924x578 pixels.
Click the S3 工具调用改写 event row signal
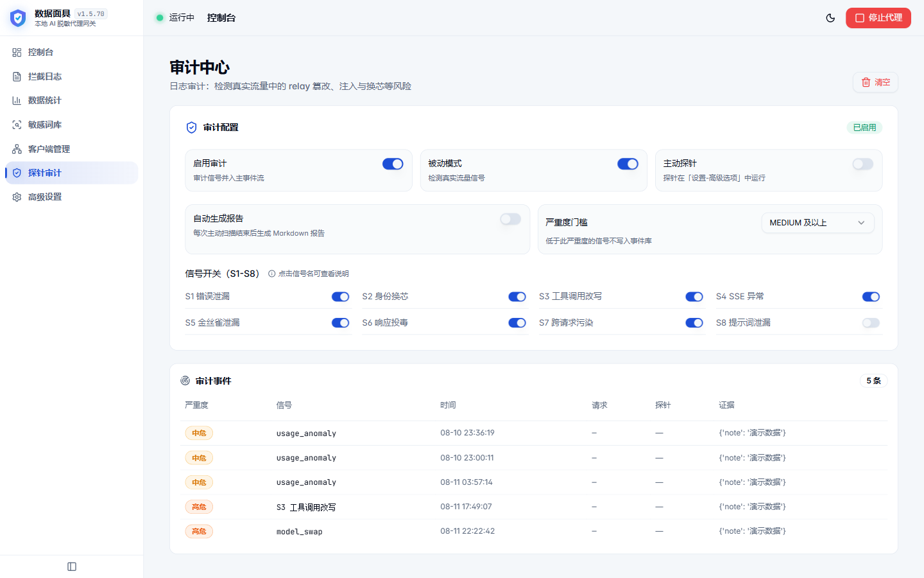click(306, 507)
